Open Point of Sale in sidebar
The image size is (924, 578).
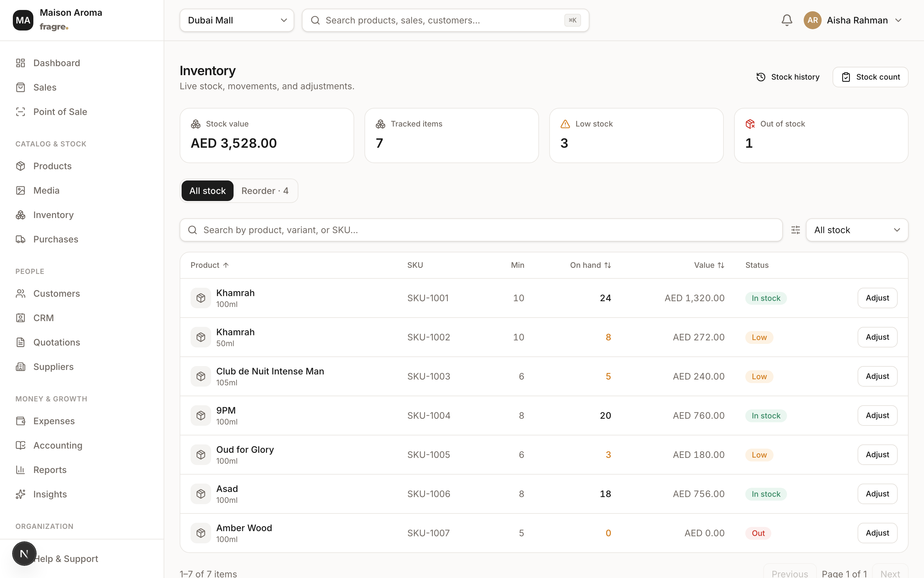[x=82, y=112]
